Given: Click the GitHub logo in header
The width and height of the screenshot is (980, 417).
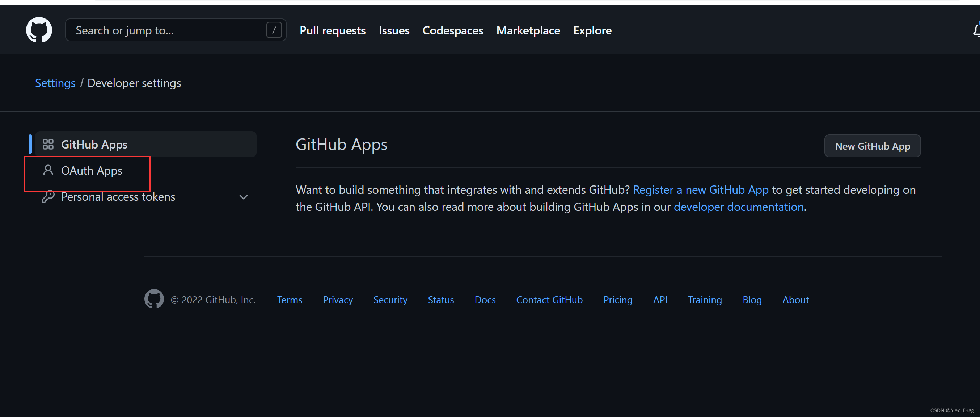Looking at the screenshot, I should [39, 30].
